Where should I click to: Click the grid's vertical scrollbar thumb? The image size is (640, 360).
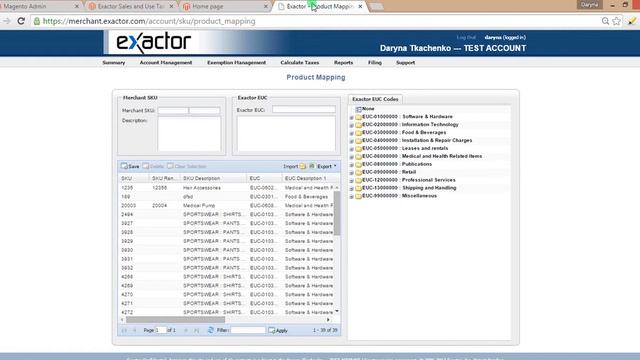point(337,213)
